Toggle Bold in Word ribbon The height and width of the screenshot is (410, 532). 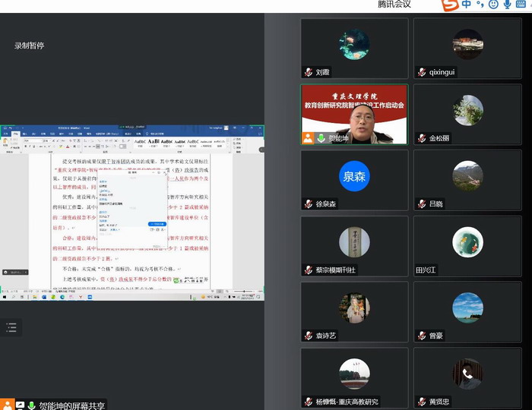pos(26,147)
